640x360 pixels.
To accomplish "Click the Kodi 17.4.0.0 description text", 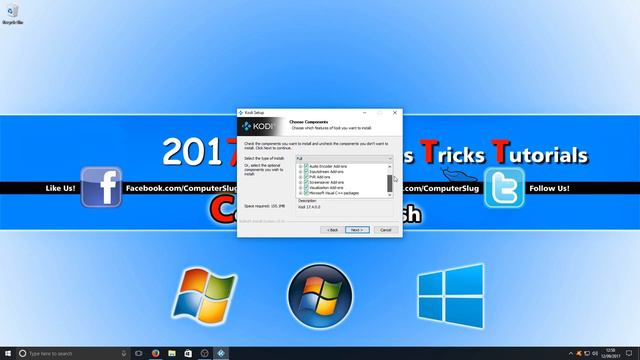I will coord(309,207).
